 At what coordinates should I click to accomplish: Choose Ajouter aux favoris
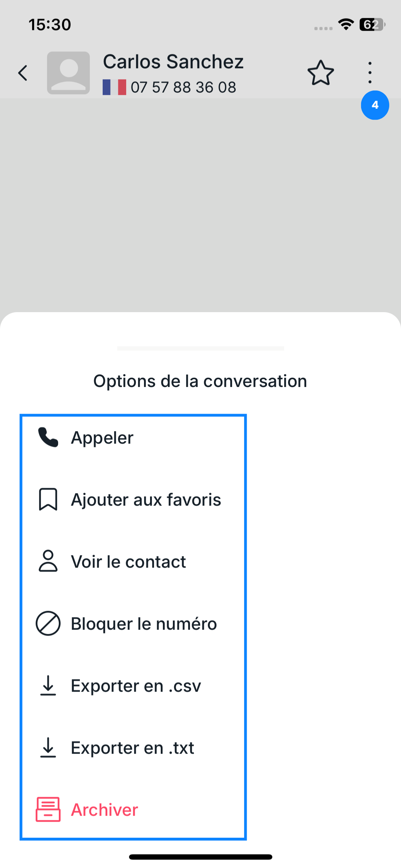tap(146, 500)
